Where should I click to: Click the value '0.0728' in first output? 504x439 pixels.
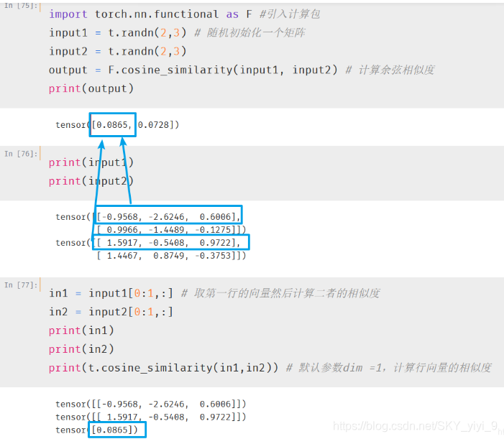coord(153,124)
